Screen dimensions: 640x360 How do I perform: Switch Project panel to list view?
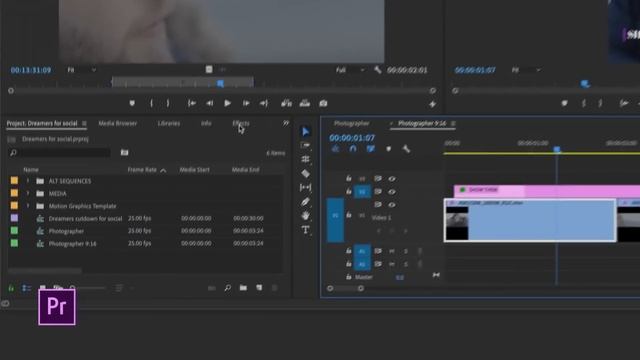tap(27, 288)
